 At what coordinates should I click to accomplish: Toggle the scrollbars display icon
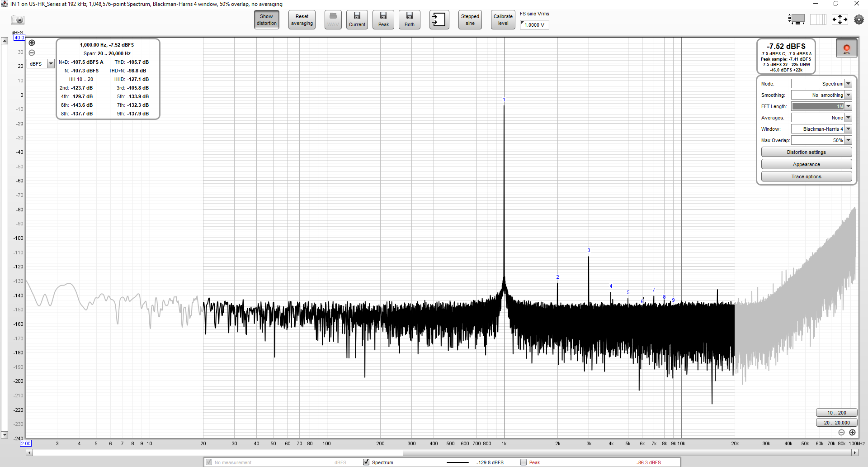coord(797,19)
